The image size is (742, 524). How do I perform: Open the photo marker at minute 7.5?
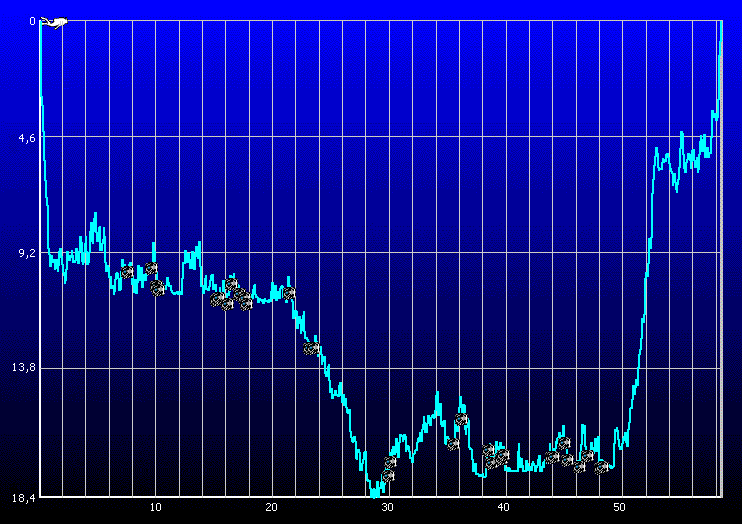click(x=127, y=272)
